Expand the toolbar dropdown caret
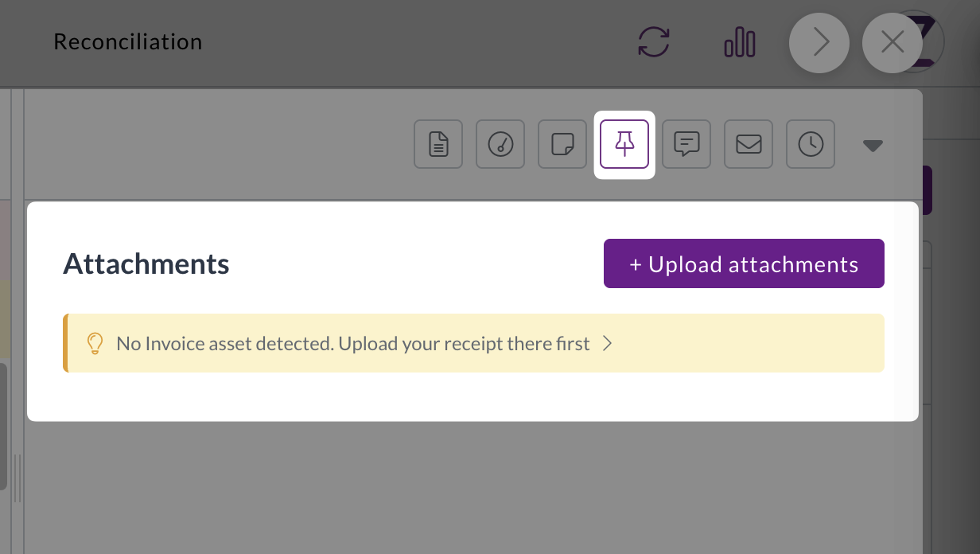This screenshot has width=980, height=554. pyautogui.click(x=873, y=146)
